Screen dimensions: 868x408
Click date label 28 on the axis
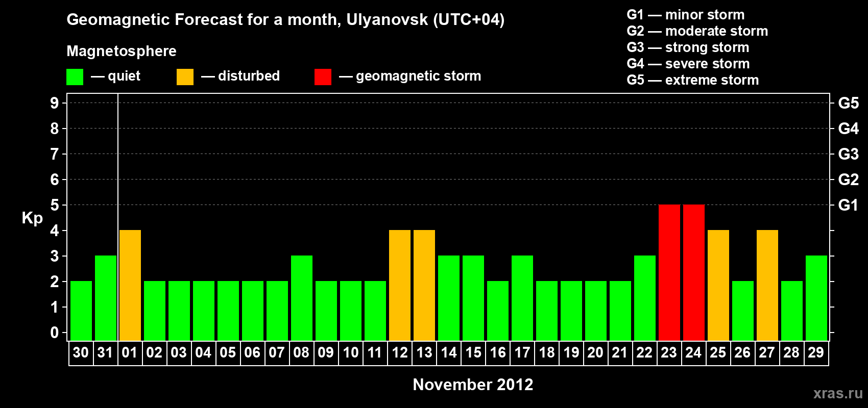click(791, 353)
